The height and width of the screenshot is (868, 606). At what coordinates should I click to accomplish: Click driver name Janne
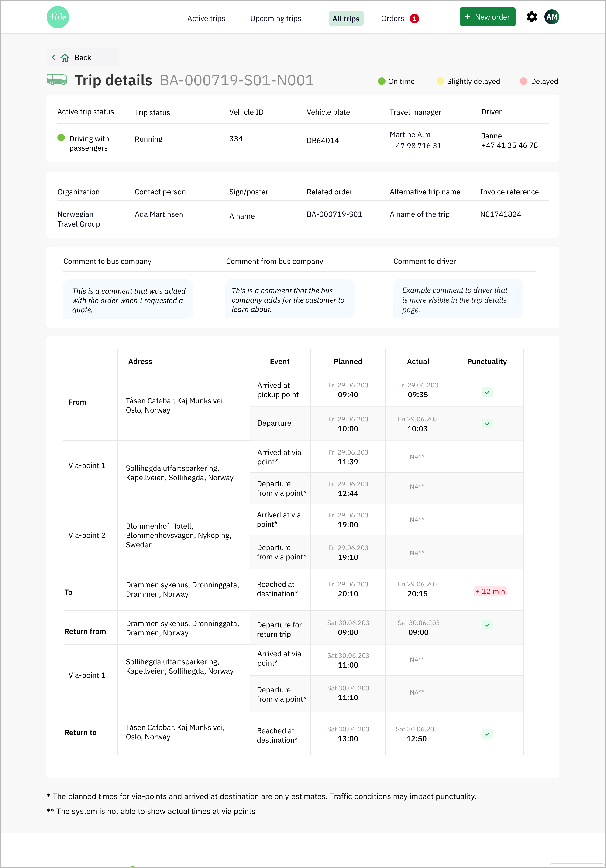coord(492,136)
